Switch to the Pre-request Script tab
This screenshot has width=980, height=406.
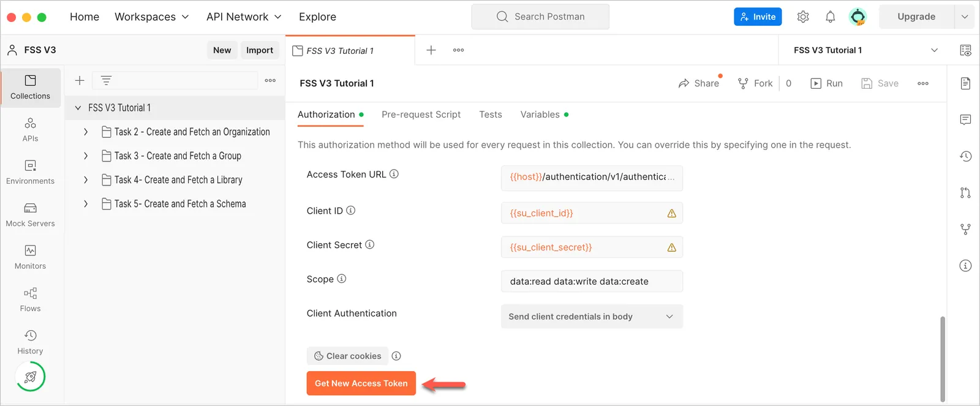(x=421, y=115)
